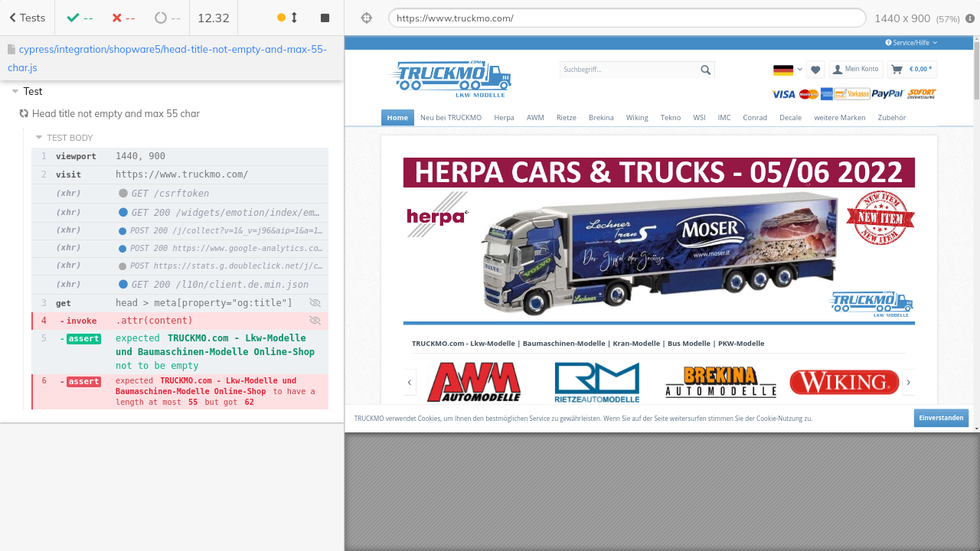Collapse the Test suite tree item
Viewport: 980px width, 551px height.
pos(15,91)
